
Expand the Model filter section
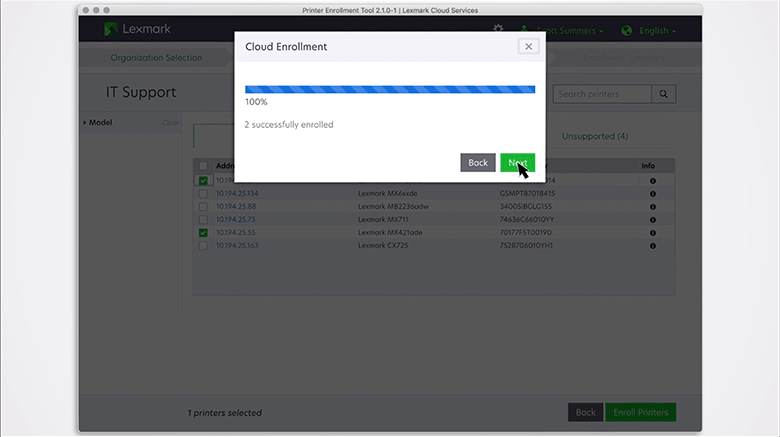pos(99,123)
